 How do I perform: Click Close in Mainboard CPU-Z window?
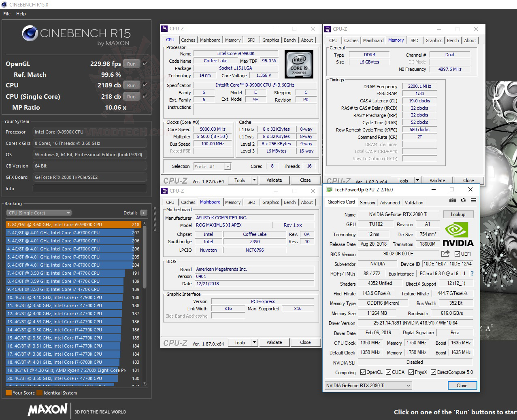(305, 342)
